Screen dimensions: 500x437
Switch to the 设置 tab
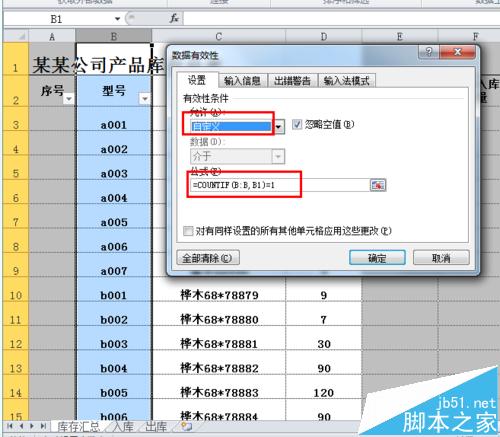[197, 80]
